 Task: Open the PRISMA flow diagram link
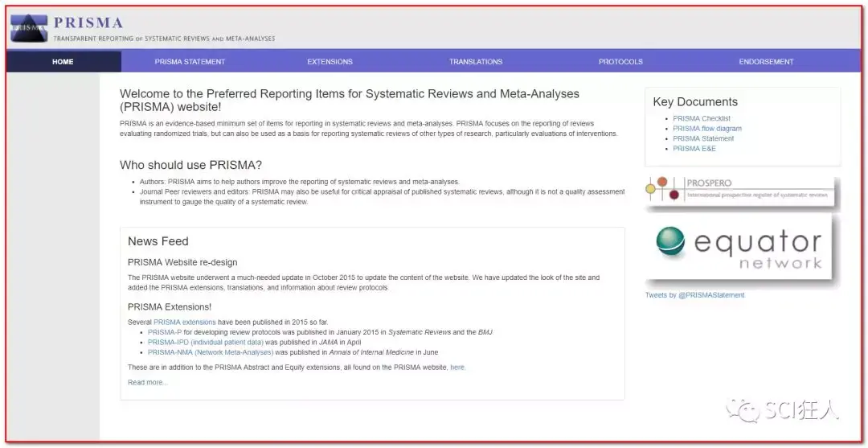[x=707, y=129]
